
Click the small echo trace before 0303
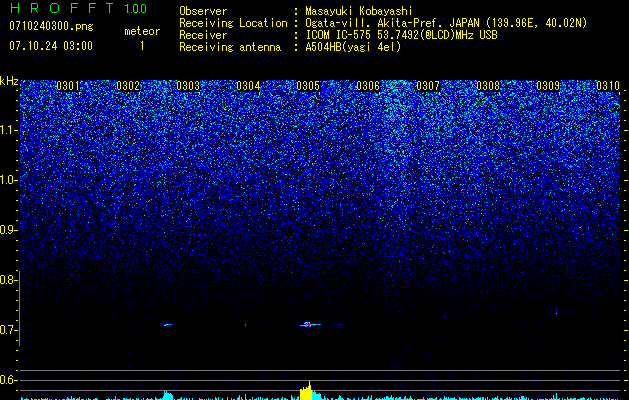(168, 324)
